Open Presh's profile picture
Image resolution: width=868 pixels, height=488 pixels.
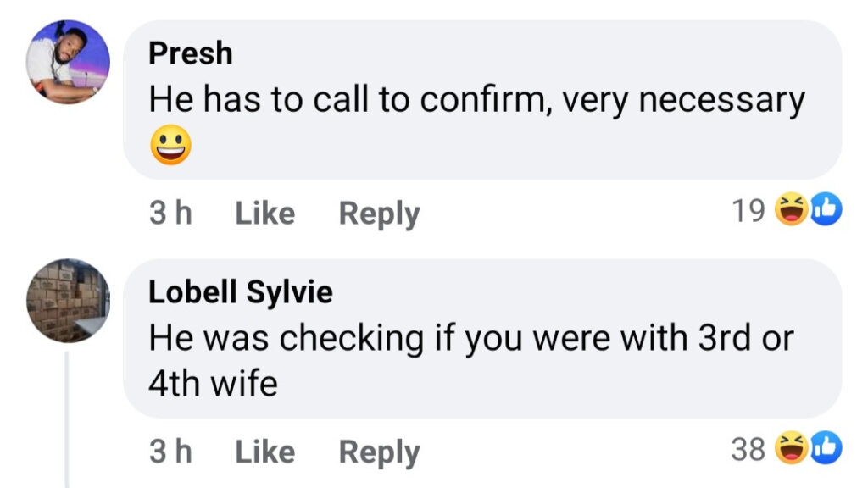pos(68,62)
